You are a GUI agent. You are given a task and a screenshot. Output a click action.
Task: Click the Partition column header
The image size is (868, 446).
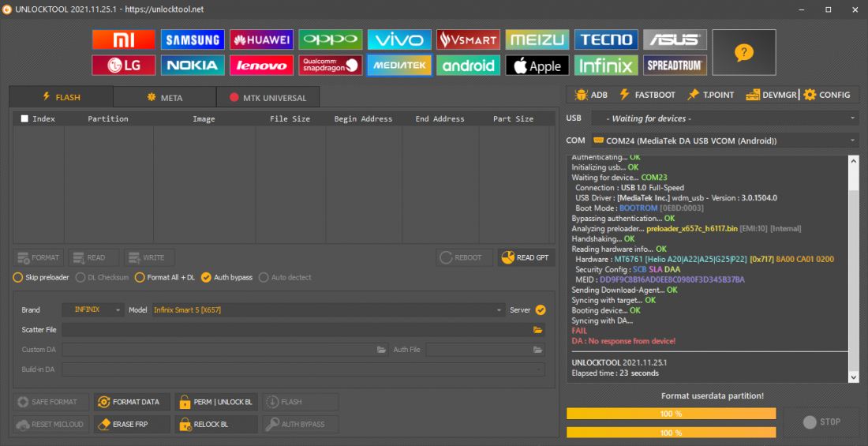(x=108, y=118)
